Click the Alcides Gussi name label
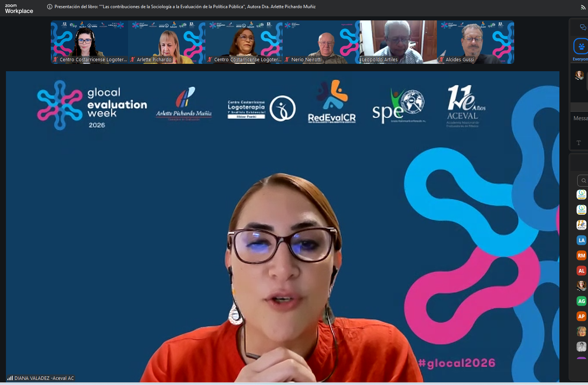This screenshot has height=385, width=588. click(460, 59)
